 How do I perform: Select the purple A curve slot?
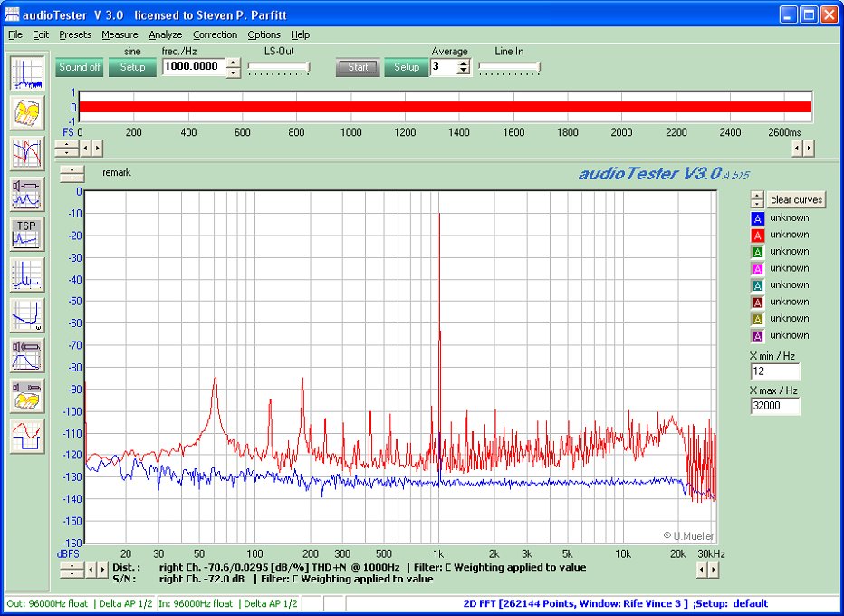(757, 335)
